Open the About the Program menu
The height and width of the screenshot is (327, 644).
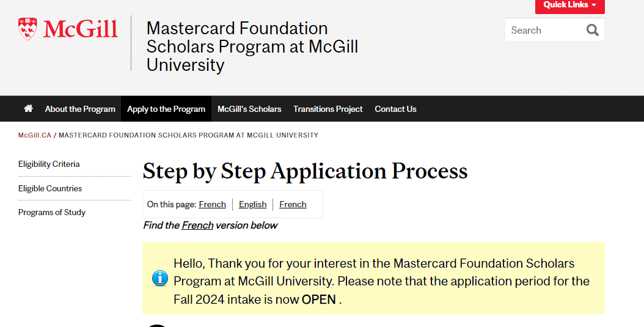tap(80, 109)
